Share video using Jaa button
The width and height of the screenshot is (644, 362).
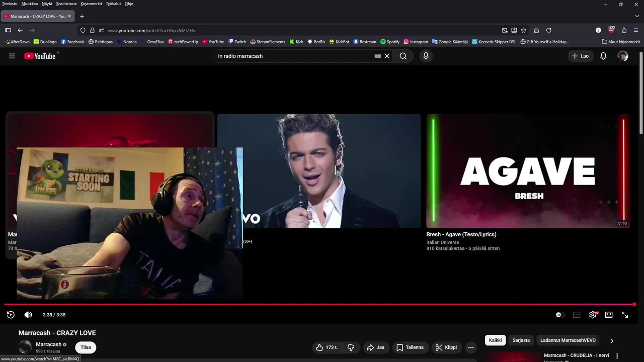click(376, 347)
